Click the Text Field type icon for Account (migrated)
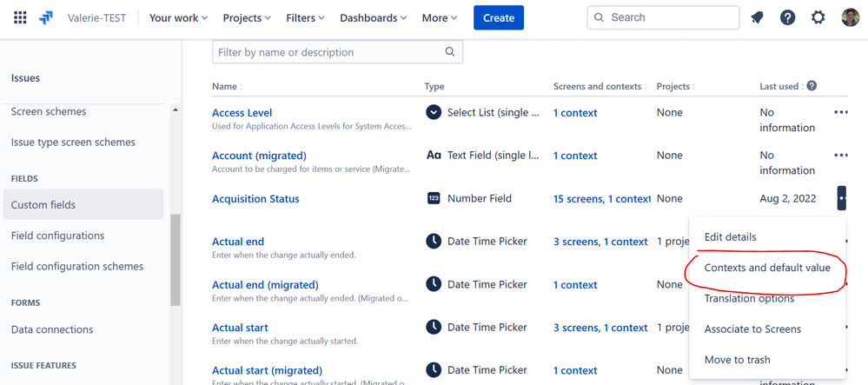The height and width of the screenshot is (385, 868). click(434, 155)
